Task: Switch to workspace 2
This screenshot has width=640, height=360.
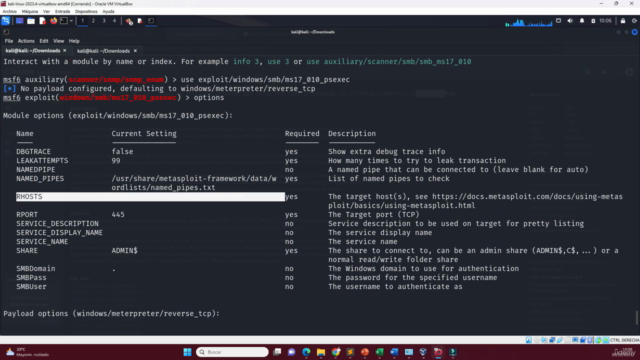Action: [x=93, y=21]
